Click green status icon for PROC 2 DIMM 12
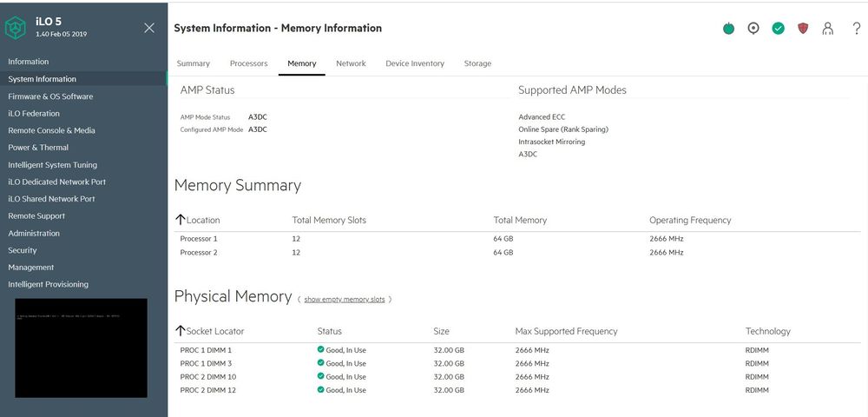 click(320, 389)
